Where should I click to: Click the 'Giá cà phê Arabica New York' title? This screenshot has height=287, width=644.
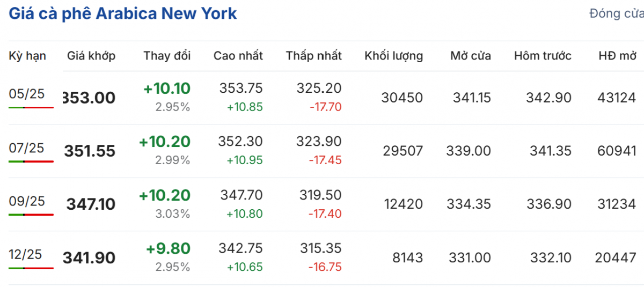(x=123, y=13)
